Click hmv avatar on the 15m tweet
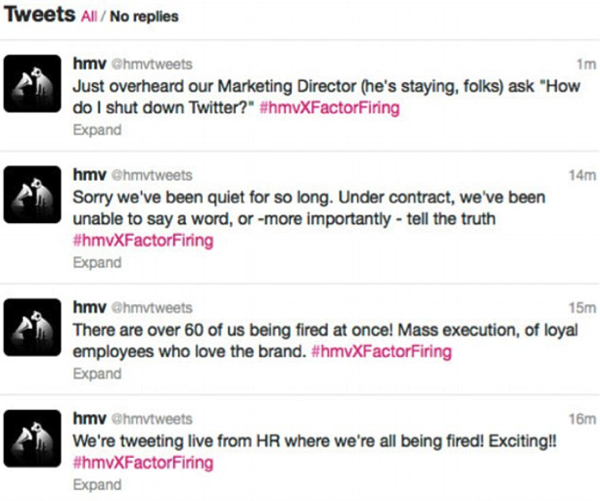Viewport: 600px width, 501px height. tap(32, 327)
